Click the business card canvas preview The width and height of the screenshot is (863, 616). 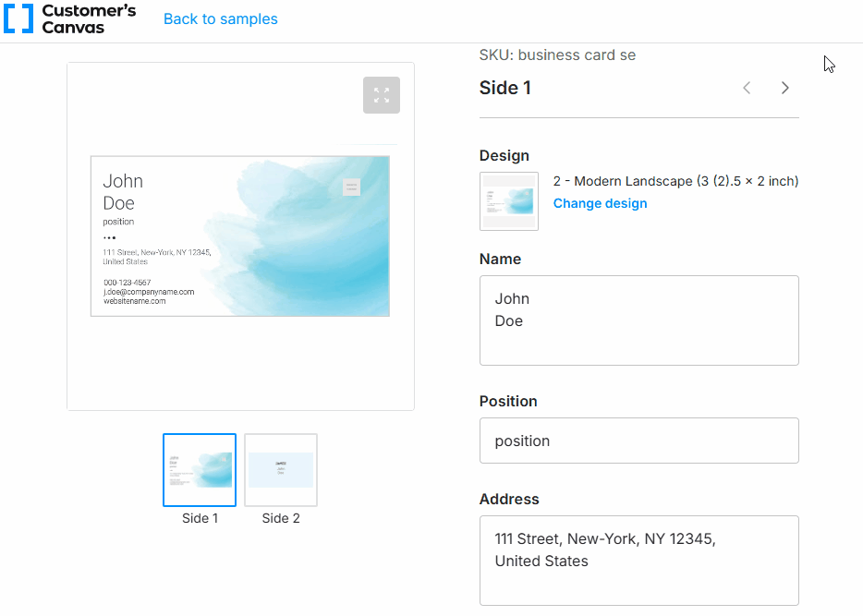240,236
